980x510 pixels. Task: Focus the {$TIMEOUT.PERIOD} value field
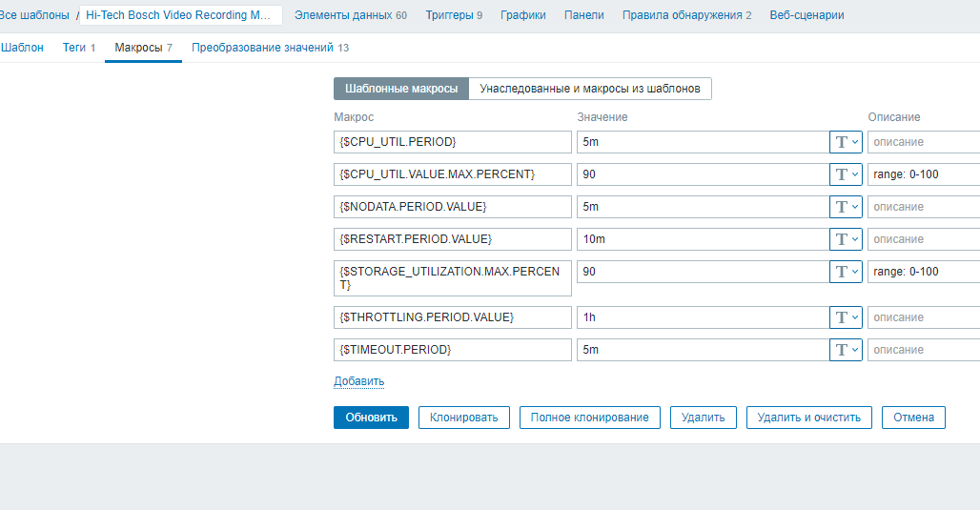click(x=702, y=350)
